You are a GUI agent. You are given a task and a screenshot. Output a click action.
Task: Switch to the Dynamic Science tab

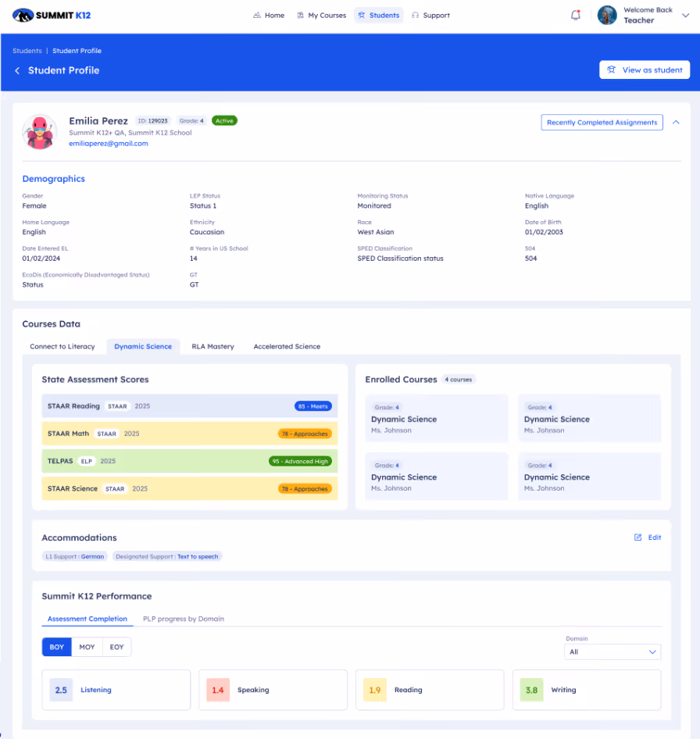tap(143, 346)
